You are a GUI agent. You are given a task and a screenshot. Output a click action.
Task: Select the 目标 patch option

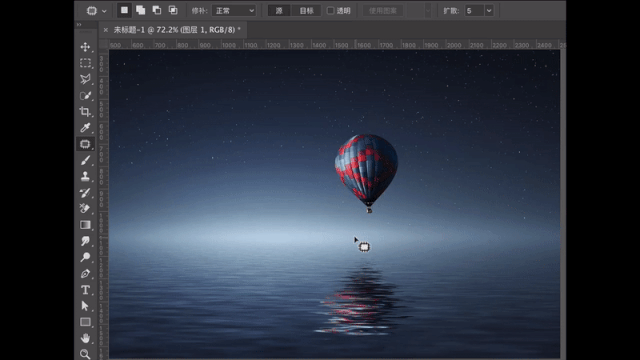307,11
